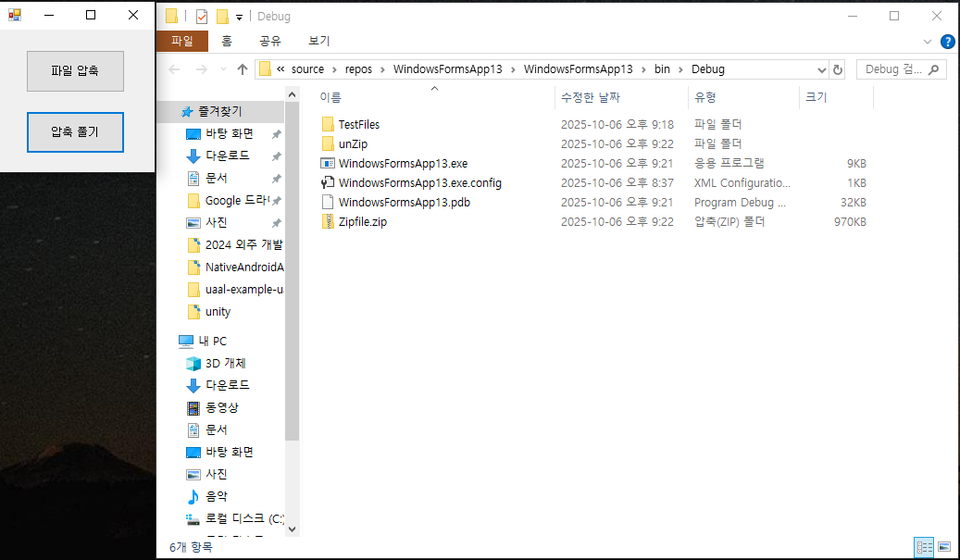Select the WindowsFormsApp13.pdb file icon
The height and width of the screenshot is (560, 960).
(328, 203)
